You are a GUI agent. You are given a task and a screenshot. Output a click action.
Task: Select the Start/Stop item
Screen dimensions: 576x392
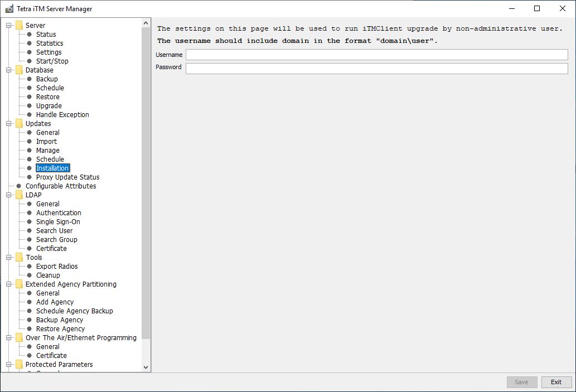(52, 61)
